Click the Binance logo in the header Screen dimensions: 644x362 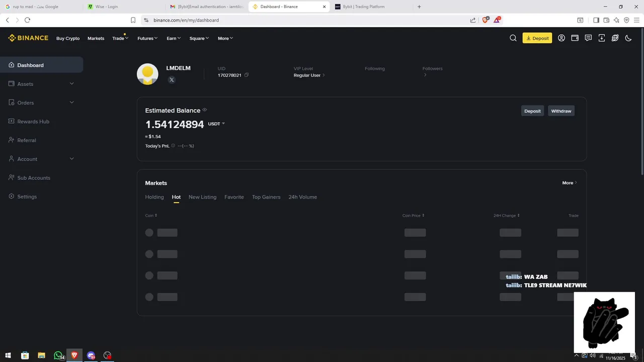(28, 38)
